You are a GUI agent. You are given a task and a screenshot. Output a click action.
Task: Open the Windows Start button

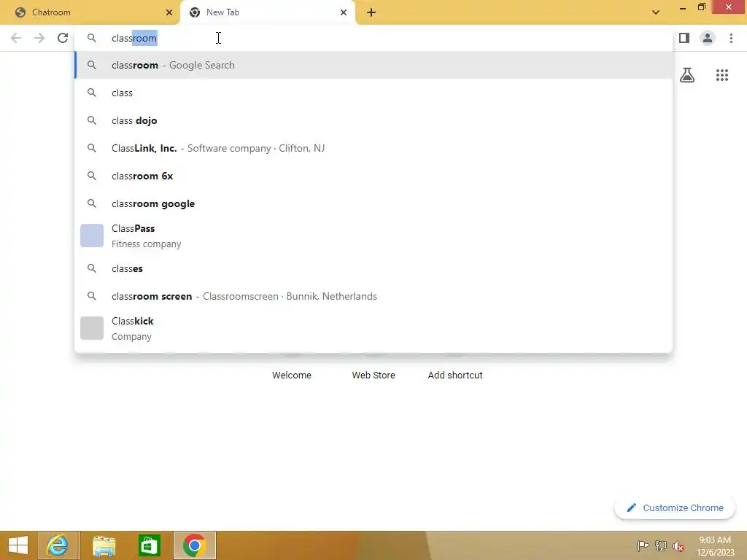18,545
